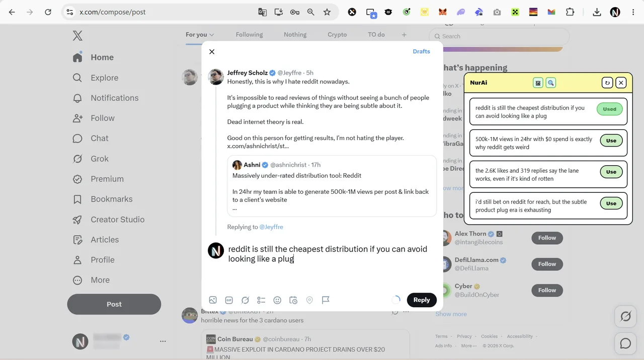Open account switcher three-dots menu

tap(163, 341)
